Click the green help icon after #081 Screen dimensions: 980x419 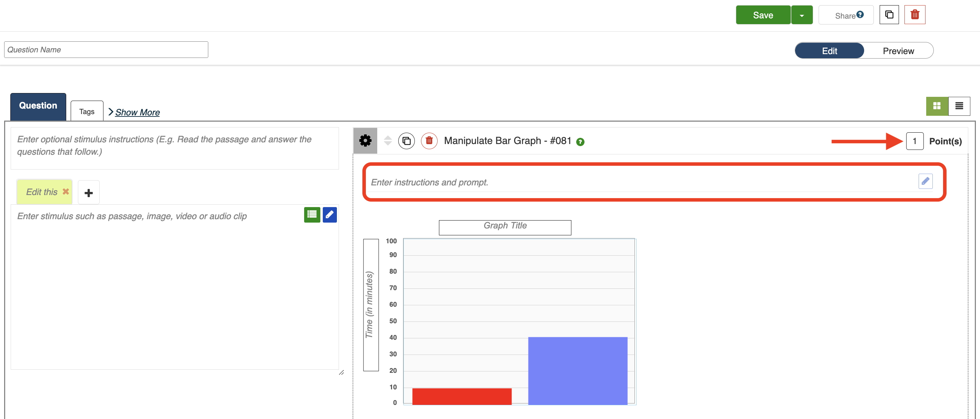[x=580, y=142]
